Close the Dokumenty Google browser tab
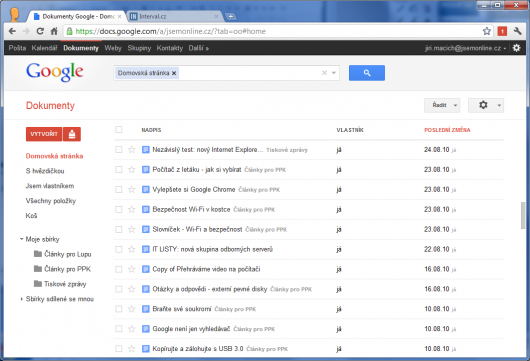Screen dimensions: 530x361 (119, 16)
